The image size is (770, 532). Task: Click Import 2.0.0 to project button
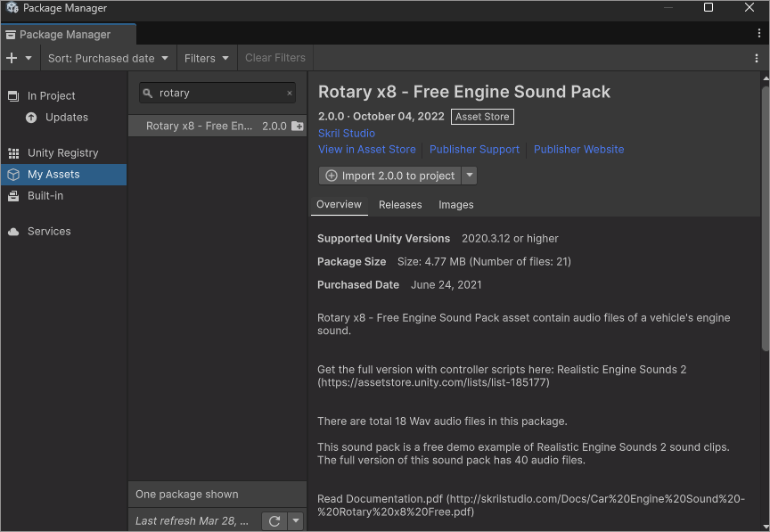click(x=390, y=176)
